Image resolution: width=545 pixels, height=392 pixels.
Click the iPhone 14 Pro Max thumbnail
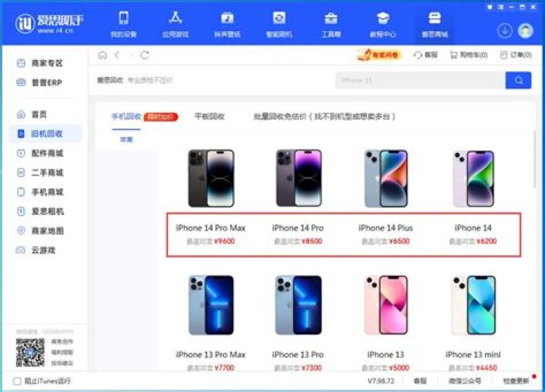point(211,179)
